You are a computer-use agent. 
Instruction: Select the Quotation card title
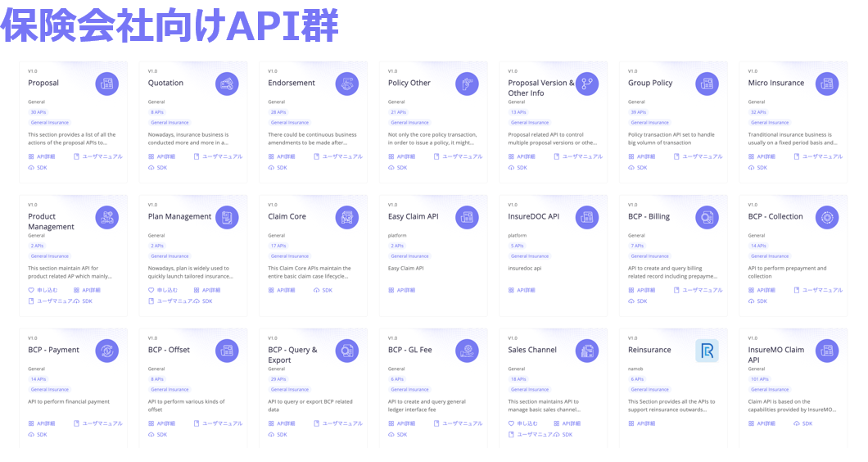[x=165, y=83]
